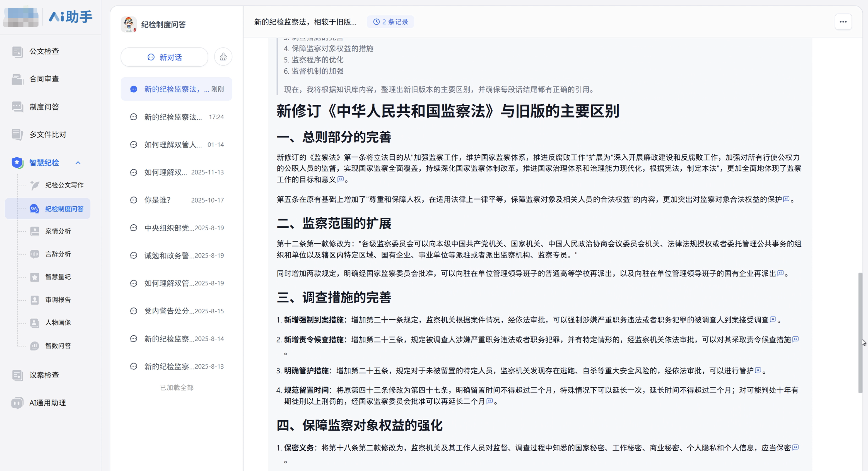The height and width of the screenshot is (471, 868).
Task: Click citation icon after 目标和意义
Action: point(340,179)
